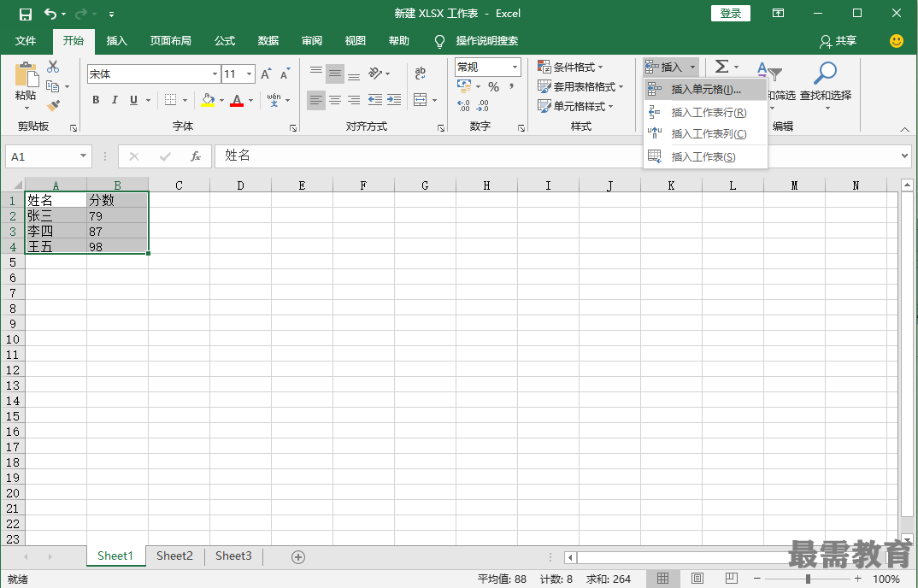Choose 插入工作表行 menu item
Image resolution: width=918 pixels, height=588 pixels.
pos(705,113)
